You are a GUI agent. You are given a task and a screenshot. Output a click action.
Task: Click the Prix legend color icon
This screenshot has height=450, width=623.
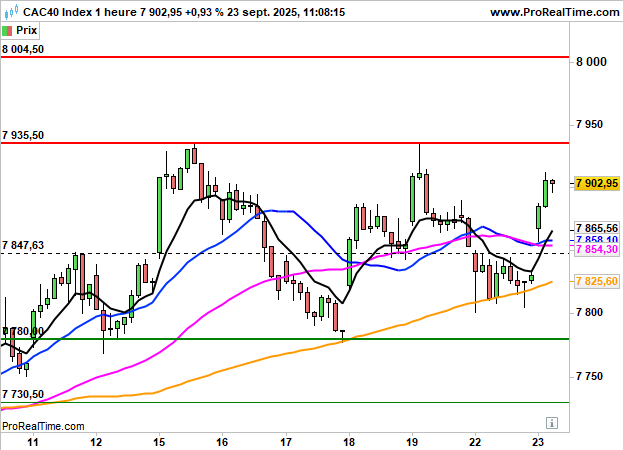[x=7, y=31]
